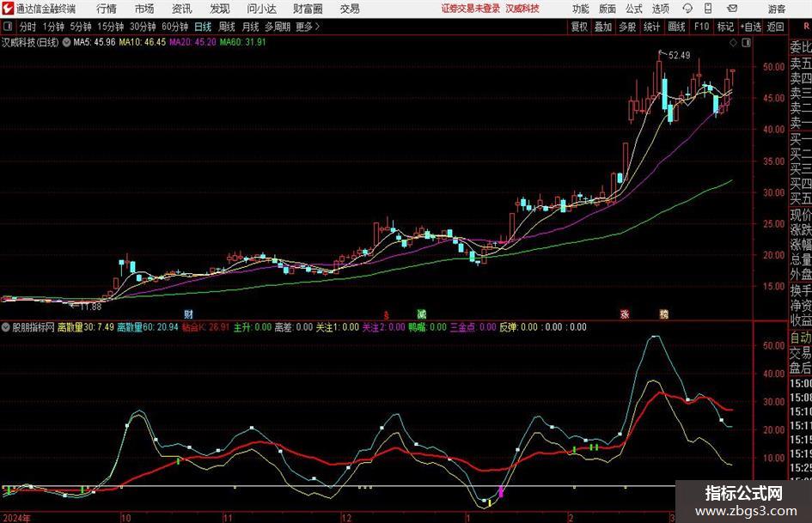Screen dimensions: 812x523
Task: Open the 市场 menu
Action: [x=144, y=9]
